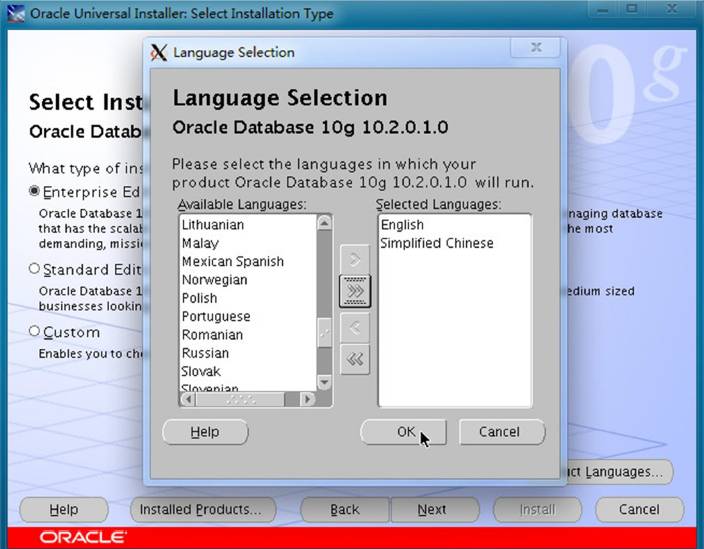Click the X icon in dialog title bar
This screenshot has height=549, width=704.
(x=158, y=53)
